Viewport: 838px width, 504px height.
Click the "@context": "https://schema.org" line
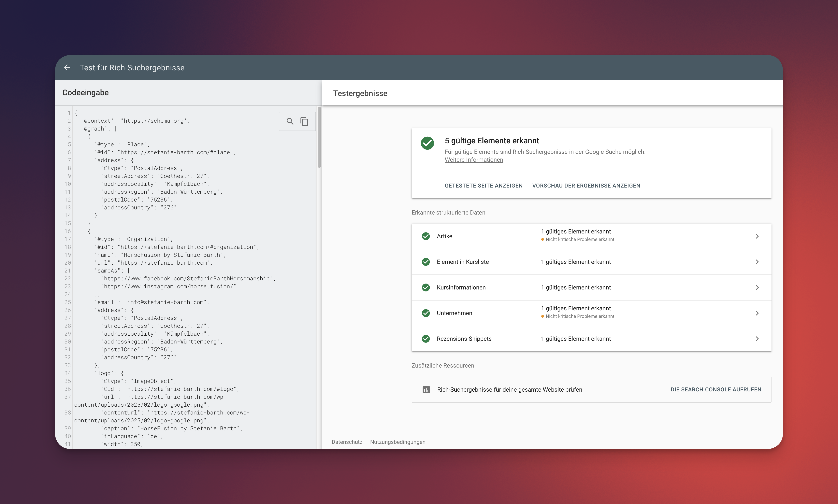pyautogui.click(x=135, y=121)
